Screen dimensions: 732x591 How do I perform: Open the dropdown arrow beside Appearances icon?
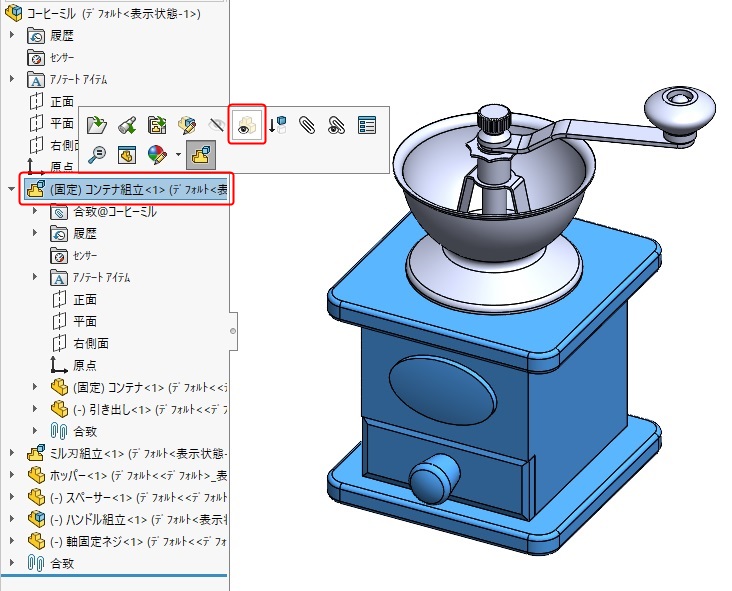point(177,155)
